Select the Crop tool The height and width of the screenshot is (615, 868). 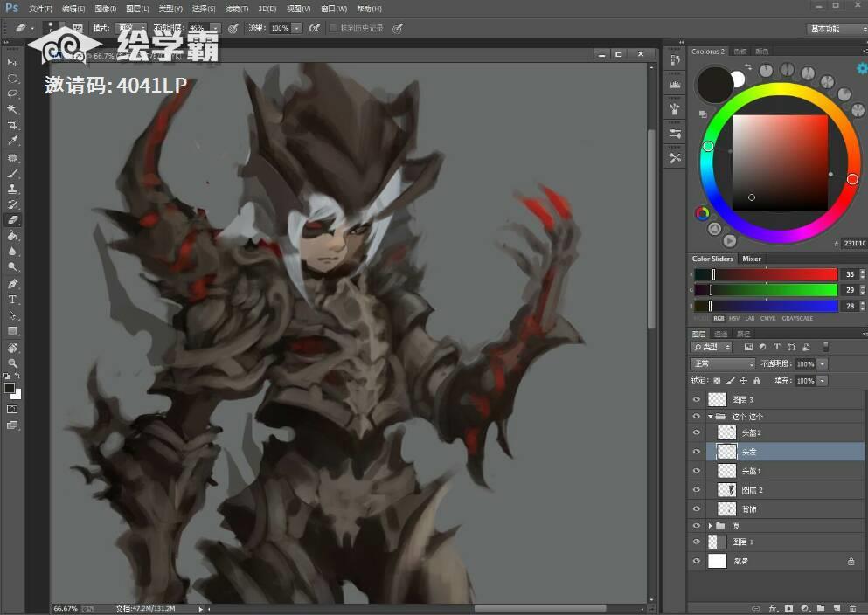12,125
